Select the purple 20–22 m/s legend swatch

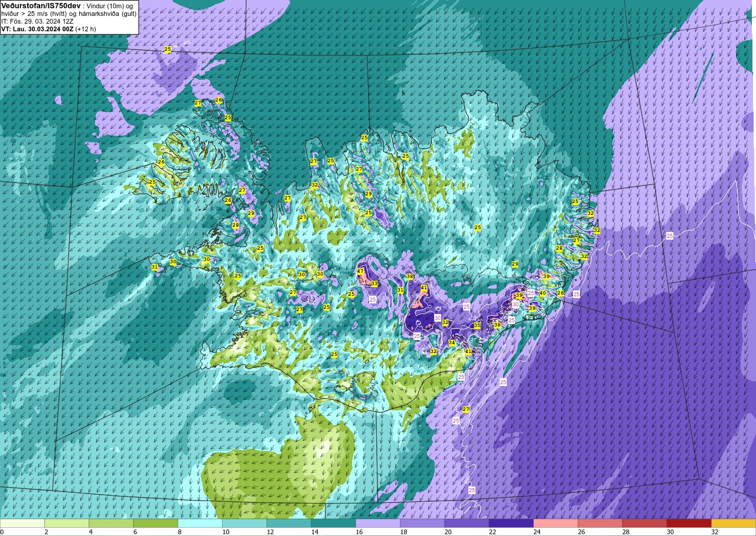click(467, 523)
